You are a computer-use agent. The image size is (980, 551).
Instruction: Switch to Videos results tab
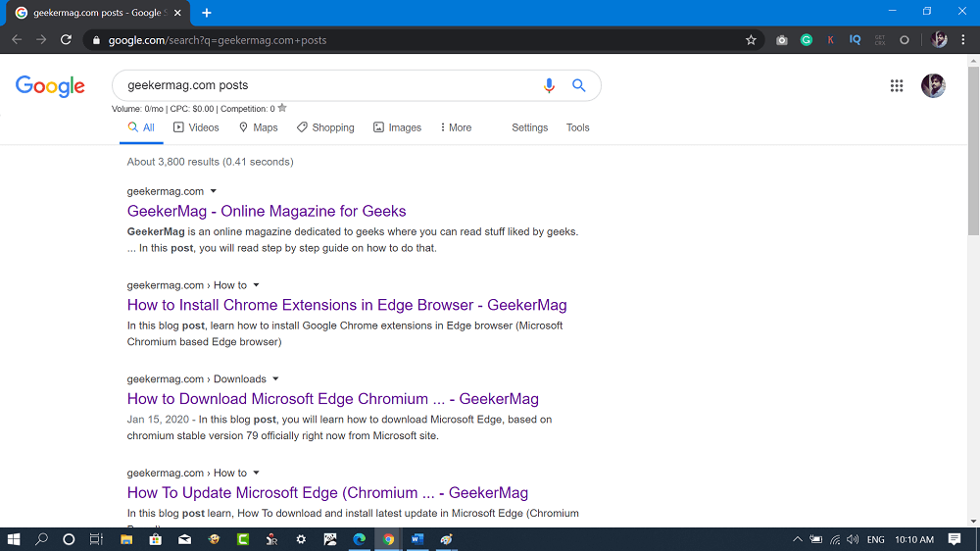click(196, 127)
